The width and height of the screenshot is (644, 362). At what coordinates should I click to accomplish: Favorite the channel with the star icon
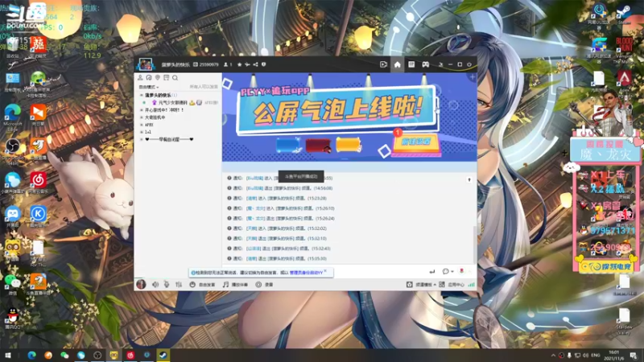click(239, 64)
